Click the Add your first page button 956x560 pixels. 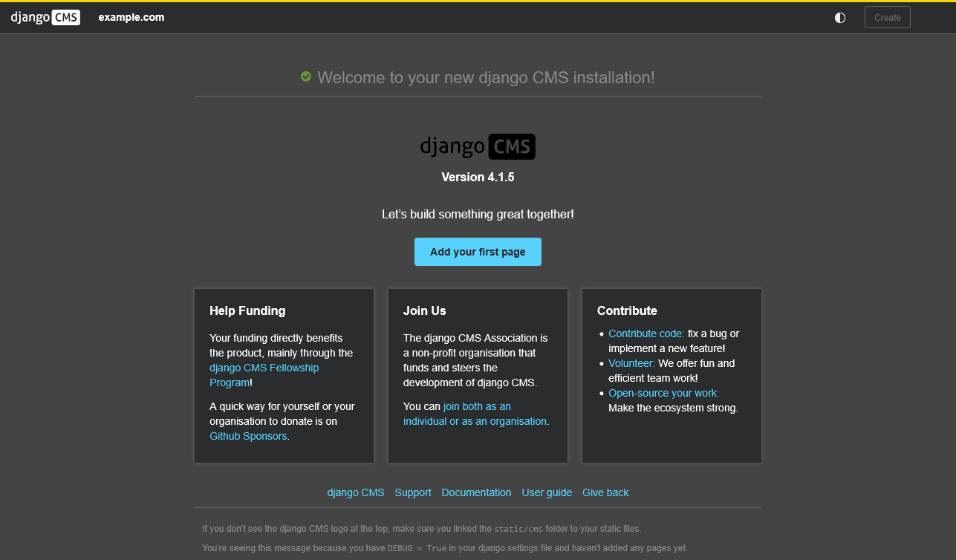click(478, 252)
